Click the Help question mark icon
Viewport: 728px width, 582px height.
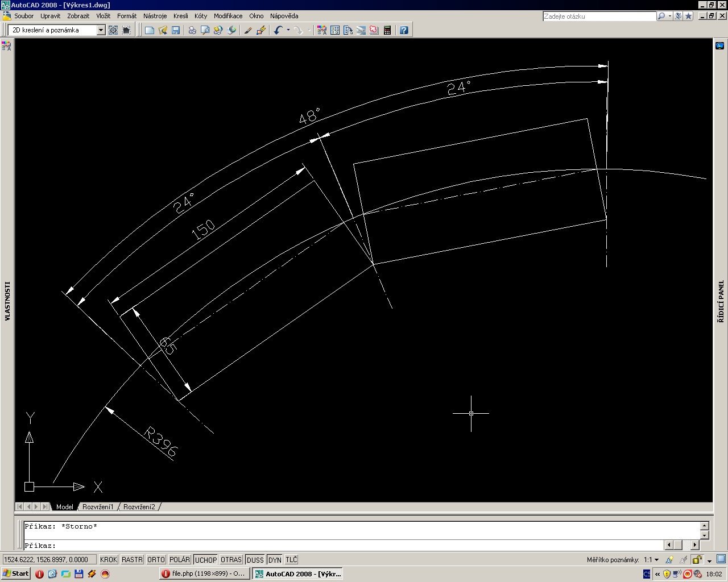(x=404, y=30)
